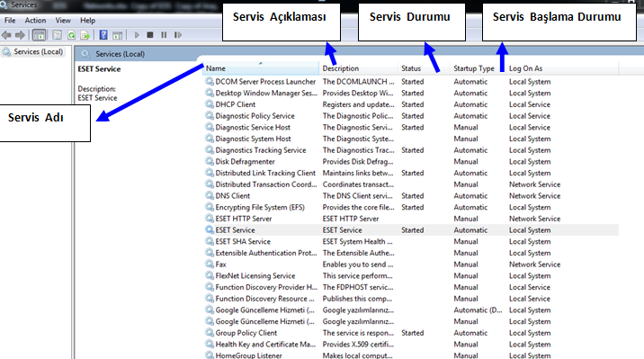Select the Extensible Authentication Prot... service name
The height and width of the screenshot is (359, 644).
click(x=266, y=253)
